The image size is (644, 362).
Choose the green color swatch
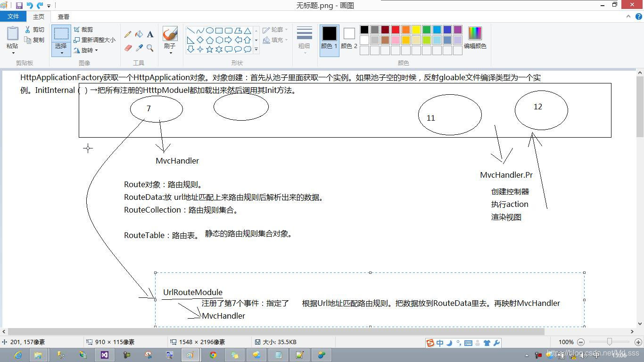tap(427, 30)
